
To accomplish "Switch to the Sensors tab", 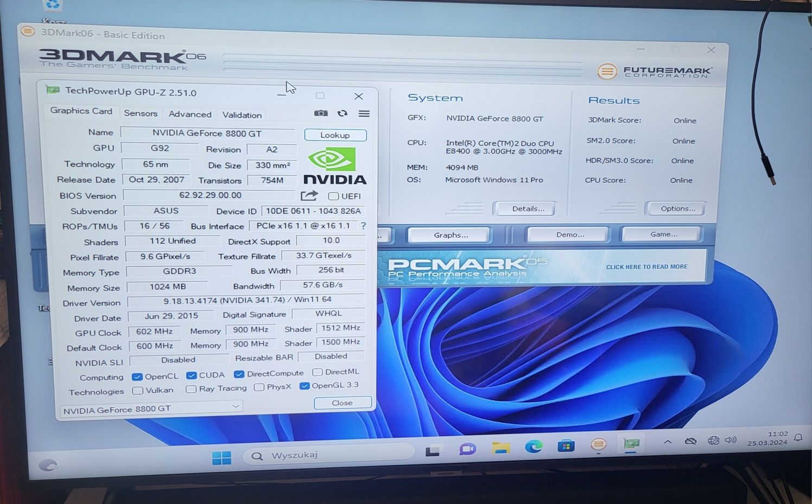I will (x=141, y=113).
